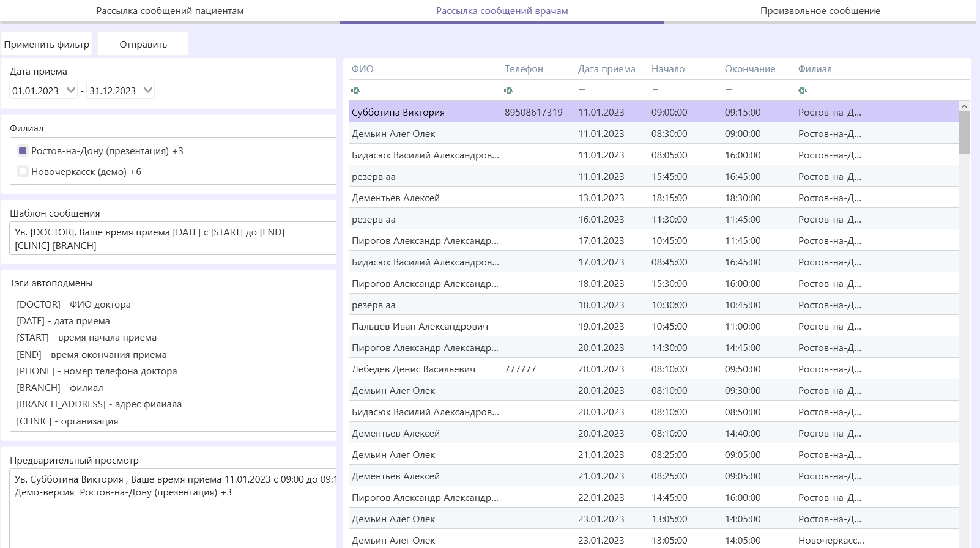
Task: Sort by the Начало column header
Action: 668,69
